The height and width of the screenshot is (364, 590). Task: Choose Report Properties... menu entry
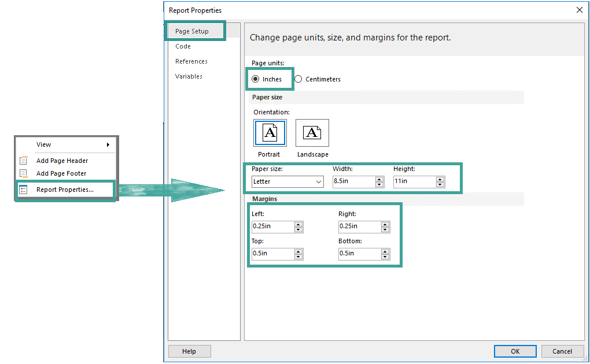[x=66, y=190]
